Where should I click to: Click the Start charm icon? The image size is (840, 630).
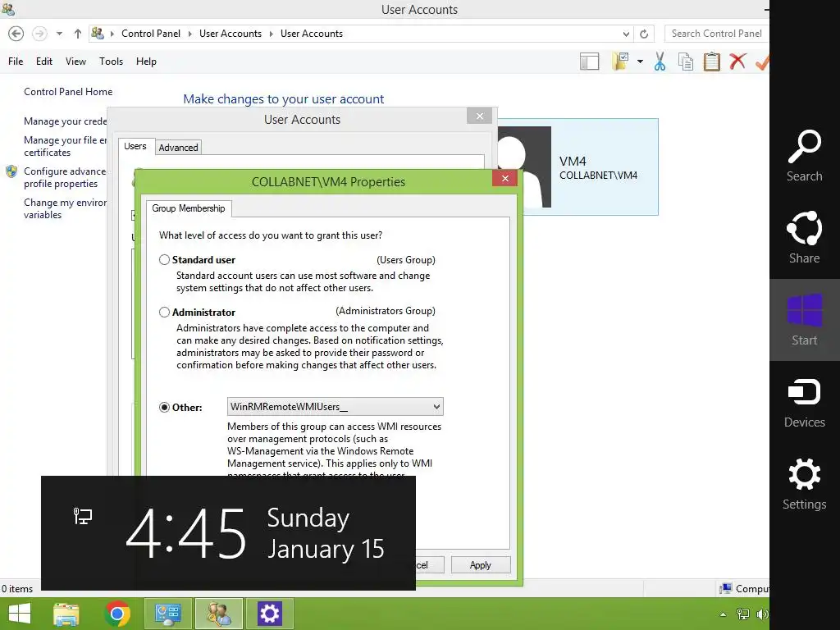click(804, 320)
